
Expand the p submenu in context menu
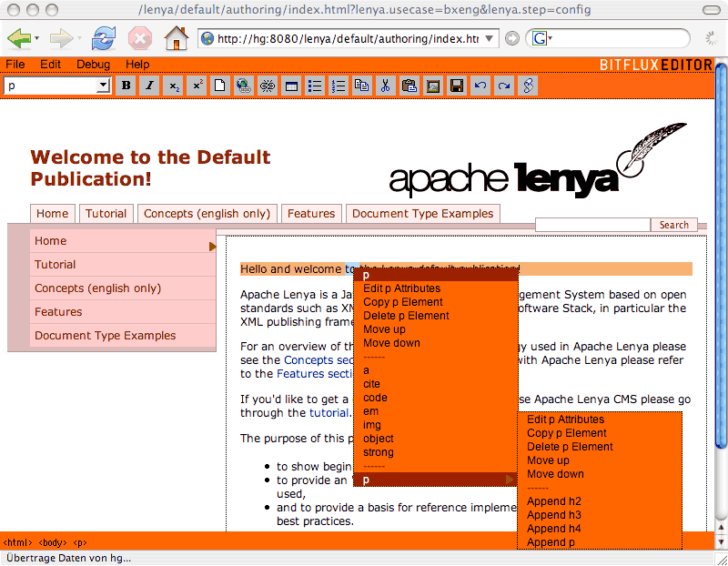click(436, 480)
